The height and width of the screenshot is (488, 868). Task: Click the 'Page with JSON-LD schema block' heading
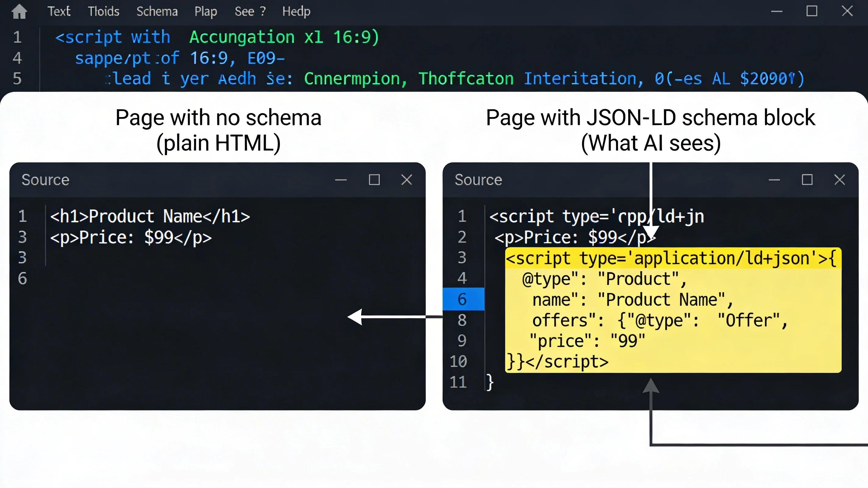[x=650, y=118]
